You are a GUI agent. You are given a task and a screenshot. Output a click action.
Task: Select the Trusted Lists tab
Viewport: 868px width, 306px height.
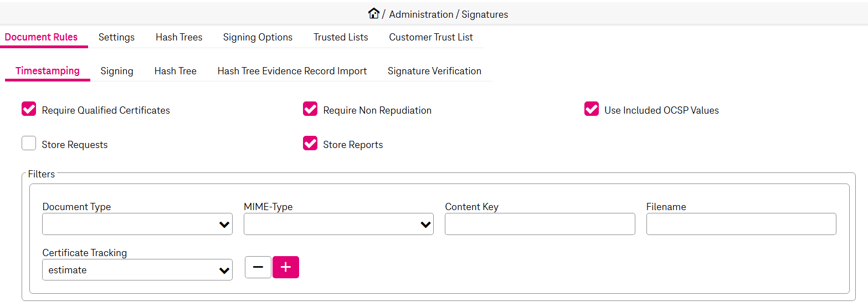pos(341,37)
